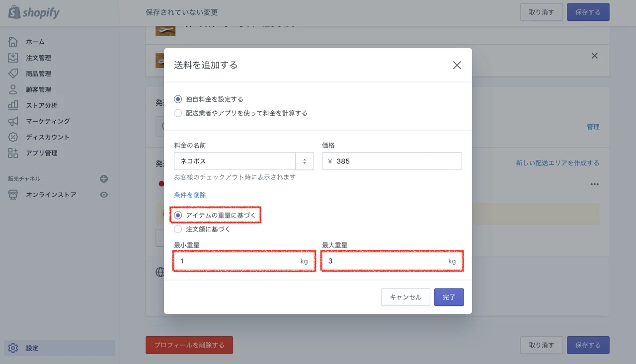Click the 価格 input field
636x364 pixels.
(x=397, y=161)
